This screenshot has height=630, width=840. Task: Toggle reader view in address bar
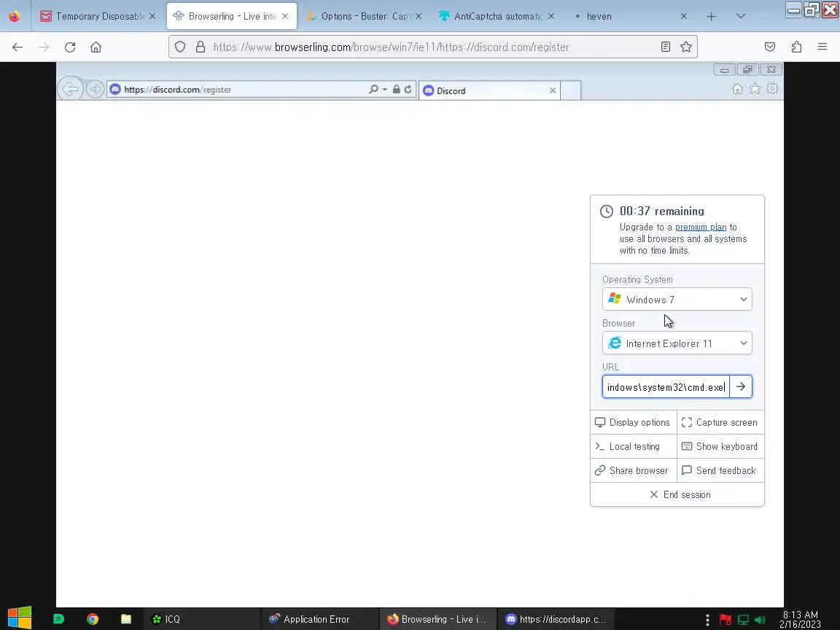[665, 47]
